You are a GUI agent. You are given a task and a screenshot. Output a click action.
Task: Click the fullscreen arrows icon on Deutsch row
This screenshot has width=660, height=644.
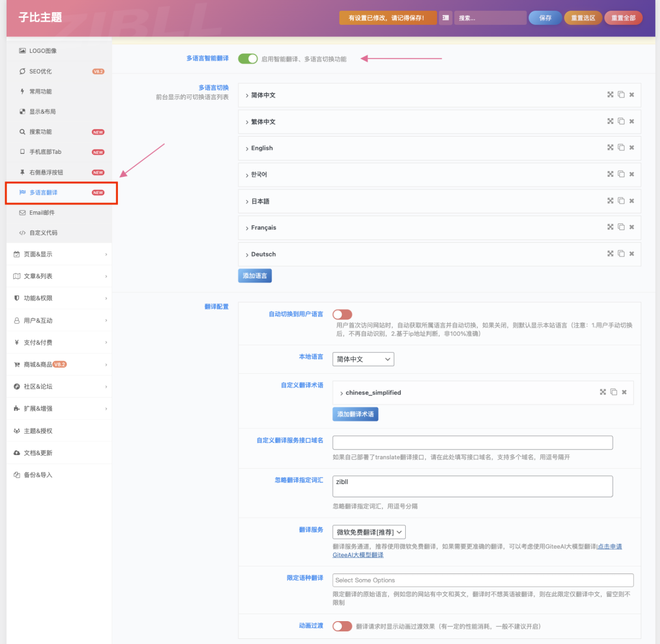[610, 253]
